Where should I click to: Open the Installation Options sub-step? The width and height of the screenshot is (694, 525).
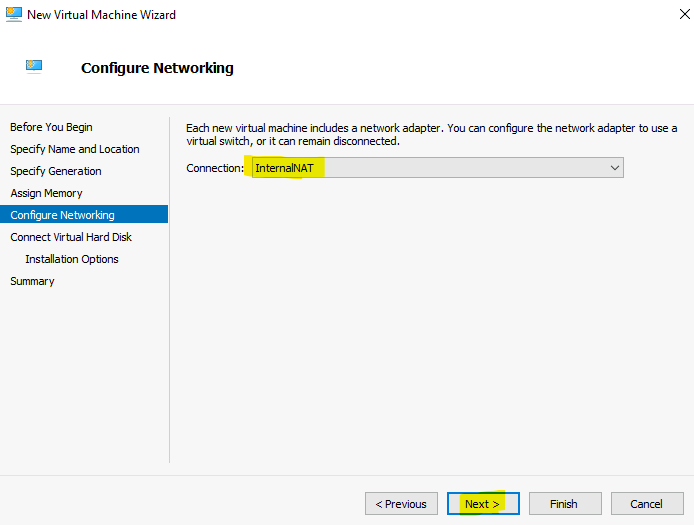(x=72, y=259)
